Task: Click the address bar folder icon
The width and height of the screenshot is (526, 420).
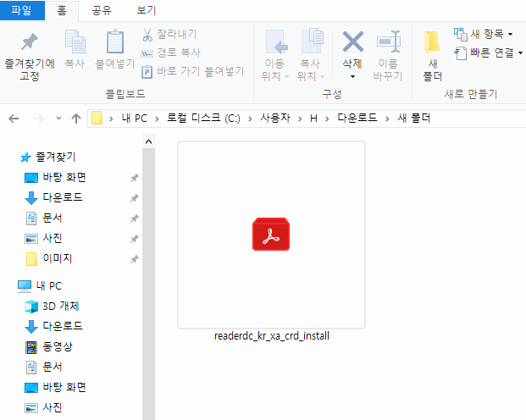Action: [97, 118]
